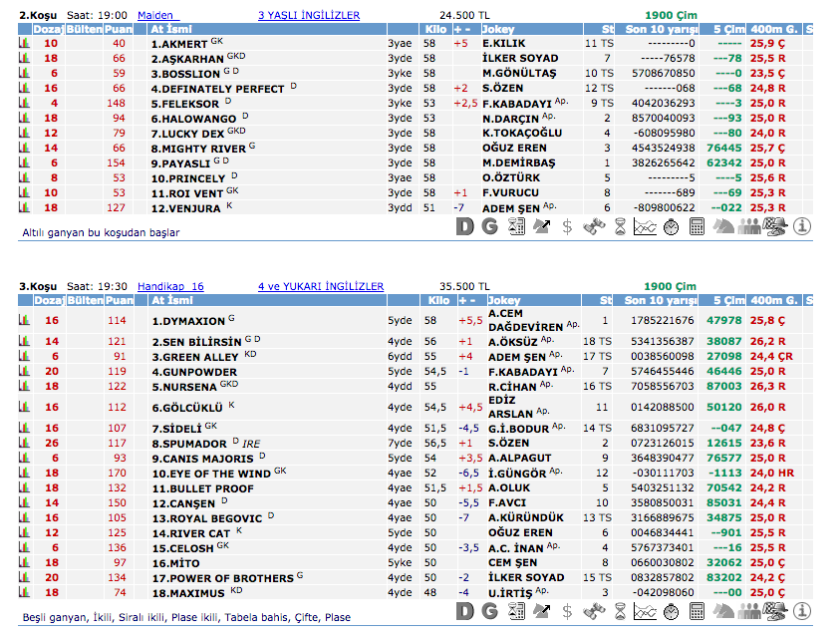This screenshot has height=637, width=840.
Task: Click the G icon under race 3
Action: [488, 610]
